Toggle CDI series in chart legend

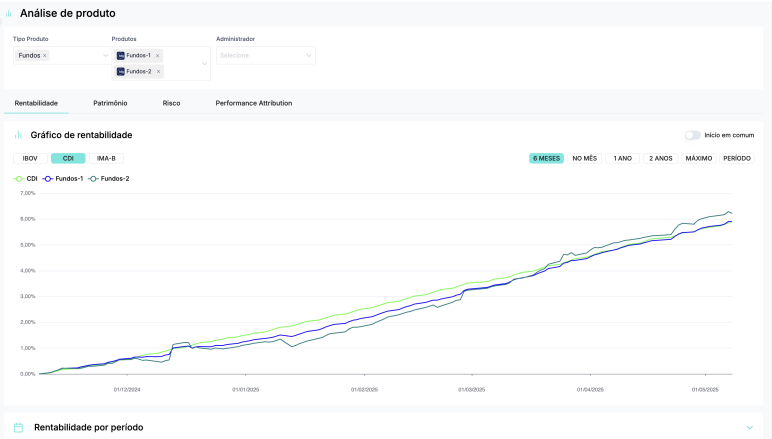pos(26,179)
